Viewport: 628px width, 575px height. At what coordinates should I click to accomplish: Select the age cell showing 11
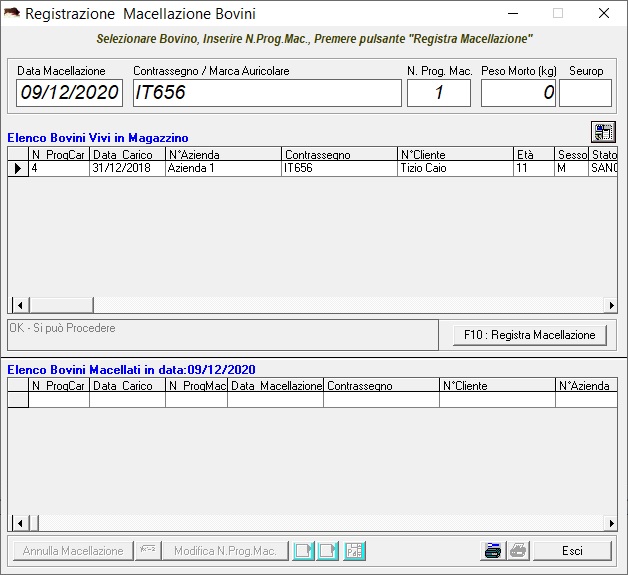pos(534,169)
